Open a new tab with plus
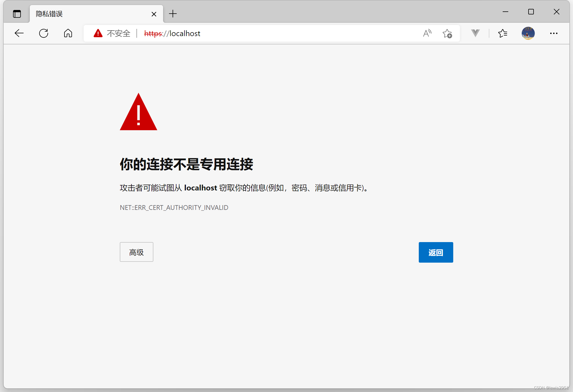Image resolution: width=573 pixels, height=392 pixels. point(173,14)
